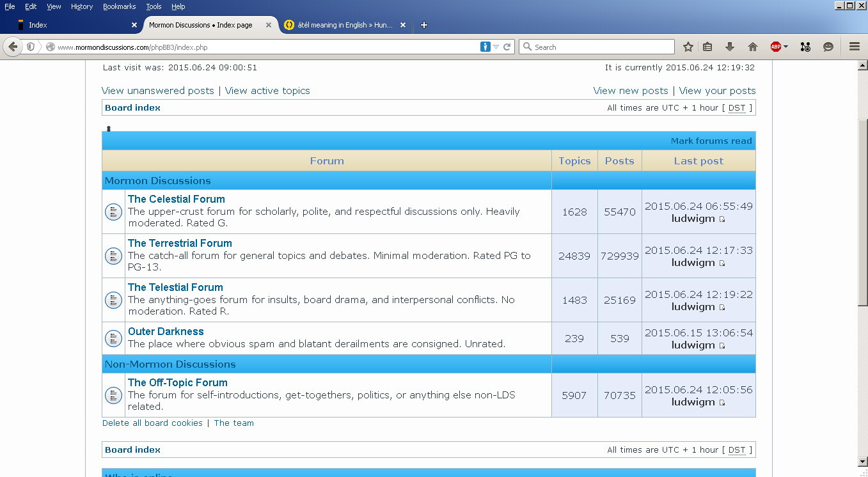Viewport: 868px width, 477px height.
Task: Reload the current page
Action: pos(507,47)
